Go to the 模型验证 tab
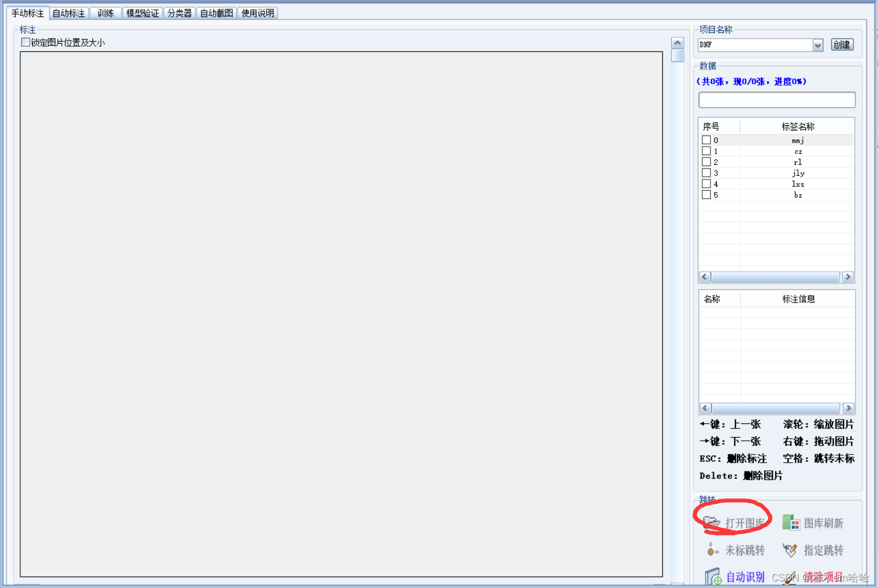This screenshot has height=588, width=878. (142, 13)
